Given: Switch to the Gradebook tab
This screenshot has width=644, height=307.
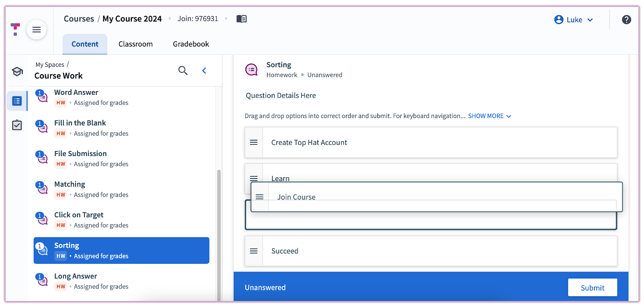Looking at the screenshot, I should point(191,44).
